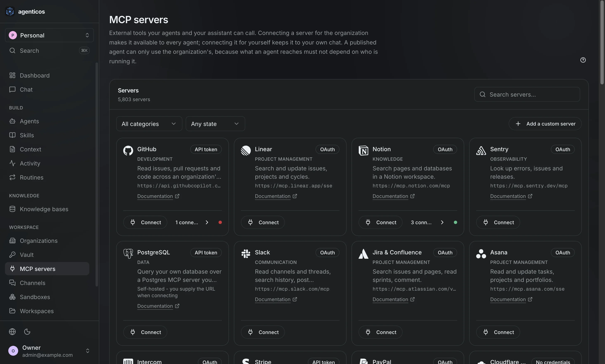
Task: Connect the Notion server
Action: (380, 222)
